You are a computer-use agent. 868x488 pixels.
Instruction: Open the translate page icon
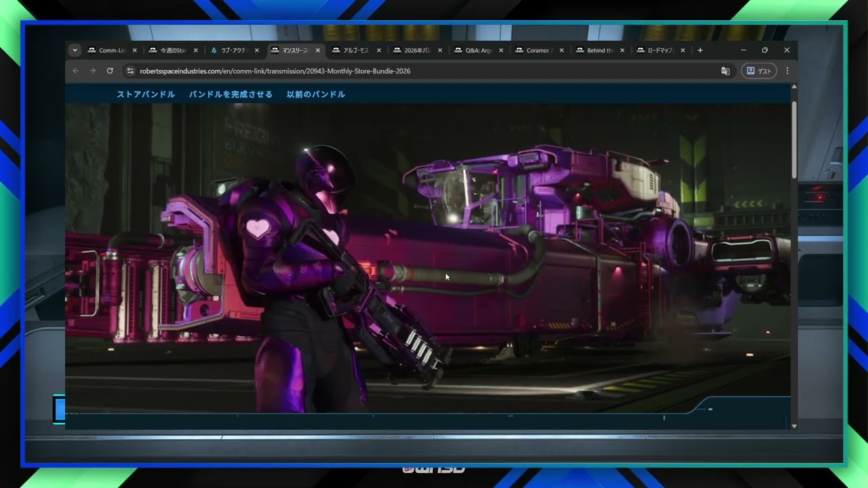(726, 70)
